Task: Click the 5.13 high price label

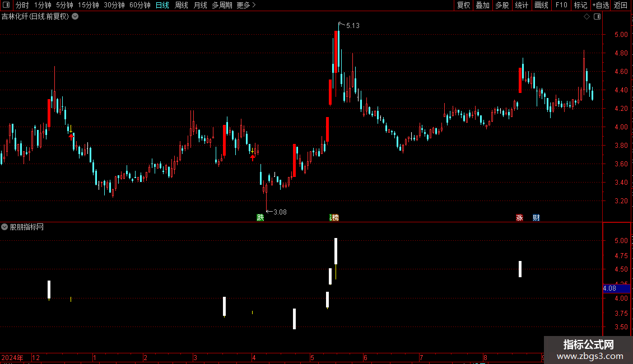Action: 353,25
